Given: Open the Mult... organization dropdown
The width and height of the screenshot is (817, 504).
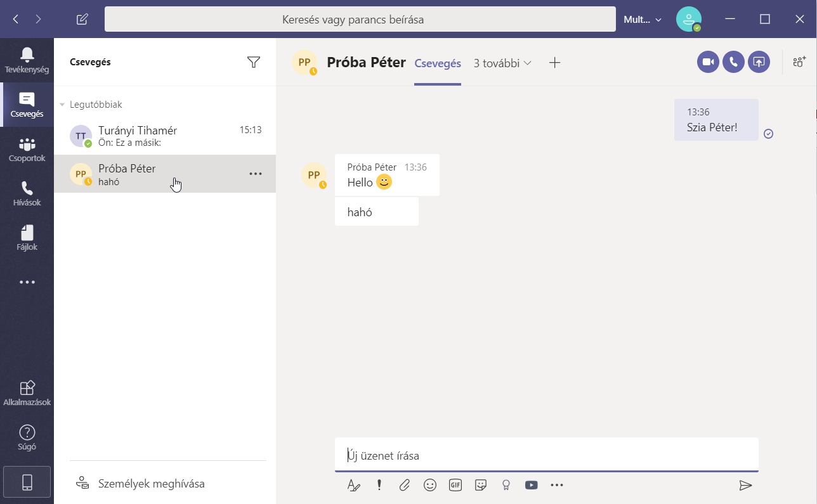Looking at the screenshot, I should (x=643, y=20).
